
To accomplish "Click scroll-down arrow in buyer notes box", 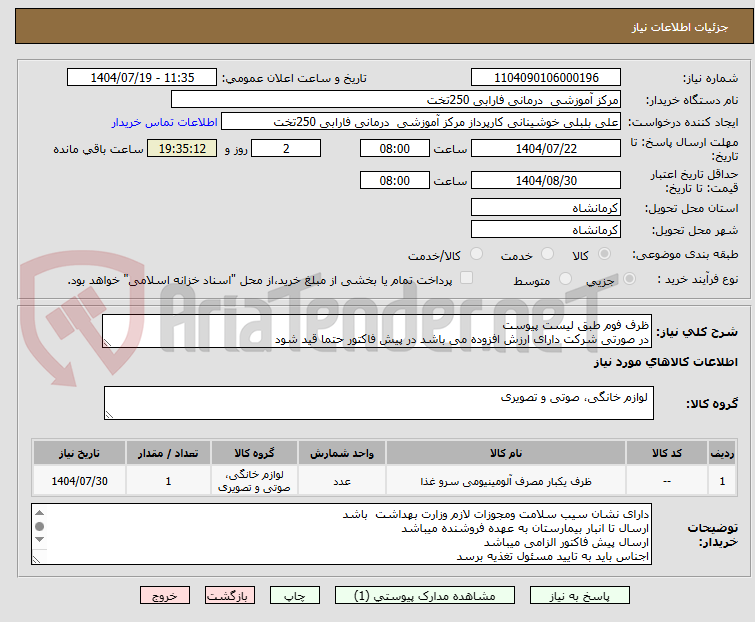I will 40,540.
